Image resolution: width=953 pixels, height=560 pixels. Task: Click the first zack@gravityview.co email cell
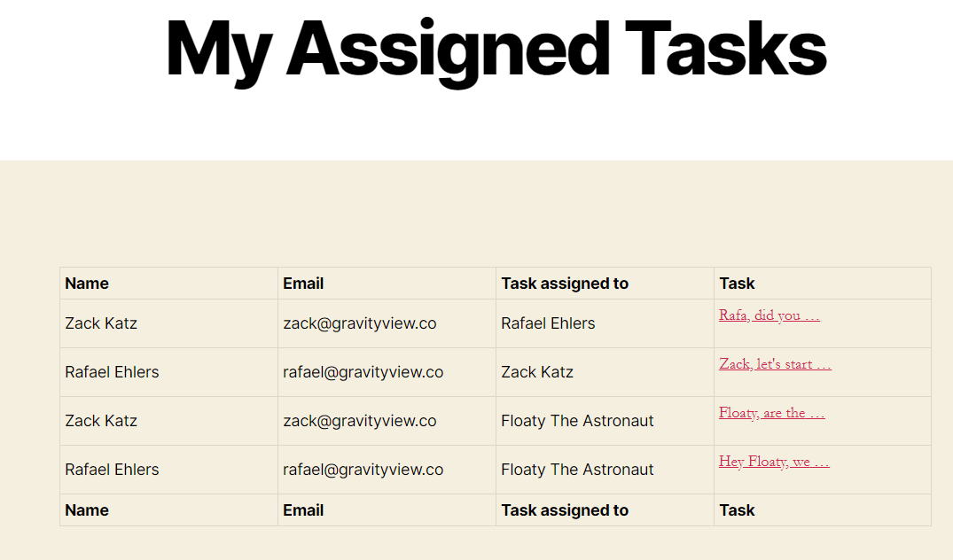click(360, 323)
